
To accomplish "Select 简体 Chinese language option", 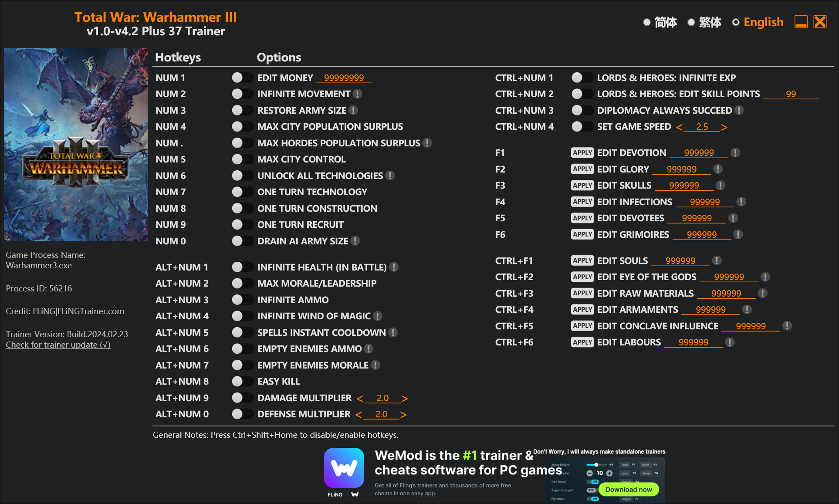I will pyautogui.click(x=647, y=23).
